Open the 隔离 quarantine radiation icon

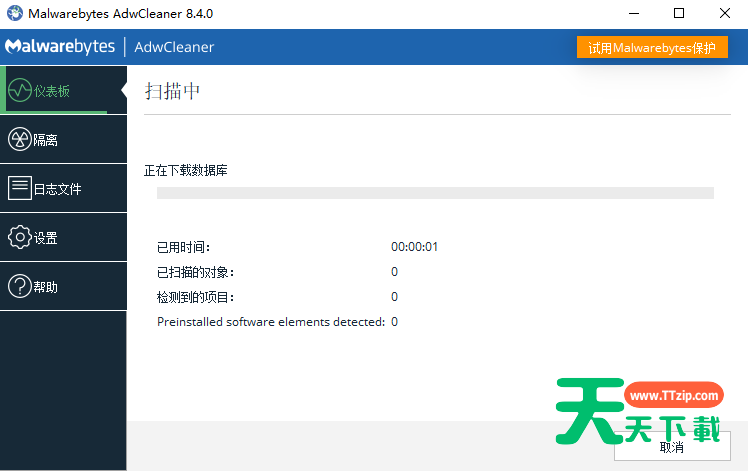(20, 139)
